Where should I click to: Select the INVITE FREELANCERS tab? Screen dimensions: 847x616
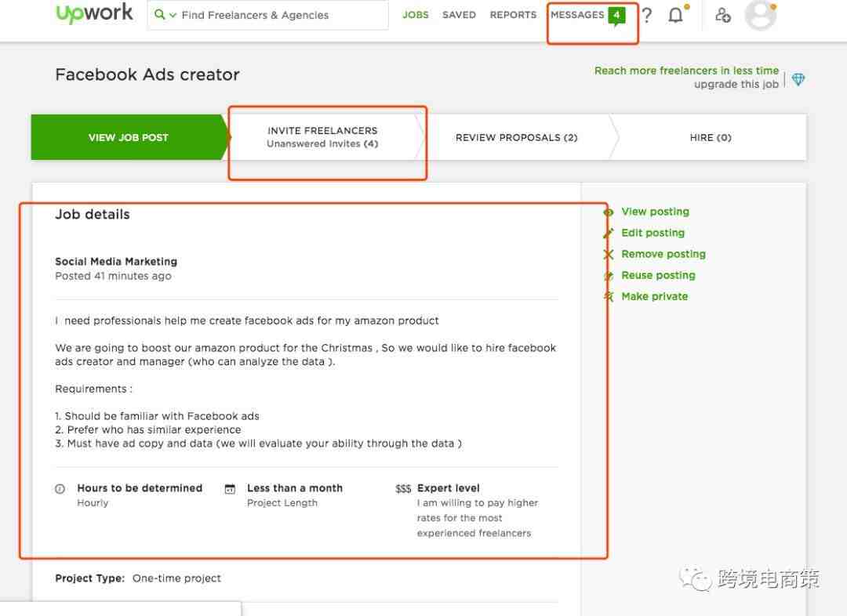[322, 137]
